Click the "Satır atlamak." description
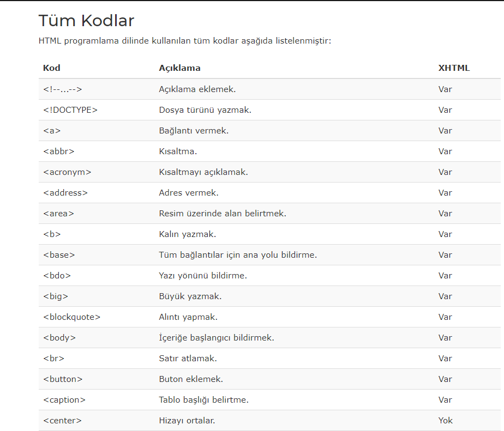The image size is (504, 431). 188,359
